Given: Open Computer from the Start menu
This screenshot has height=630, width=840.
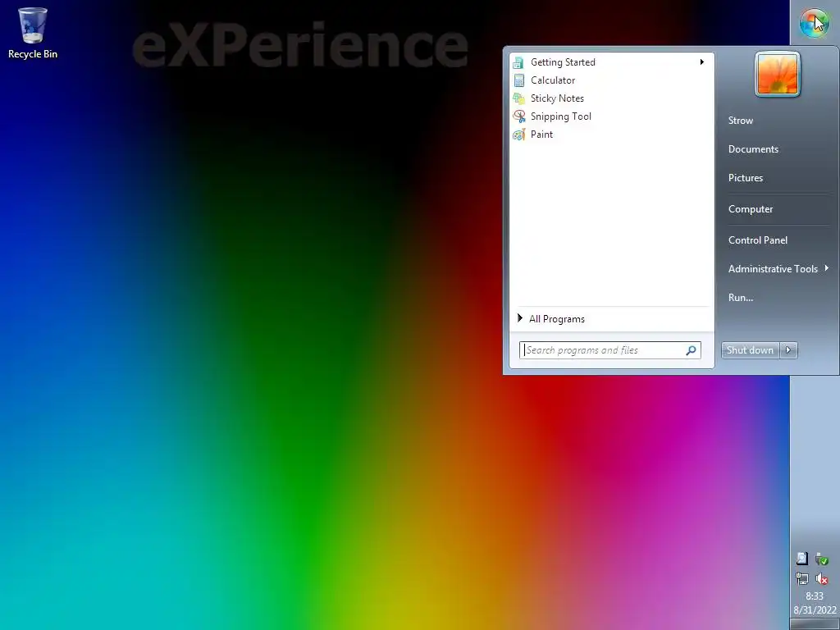Looking at the screenshot, I should click(x=750, y=209).
